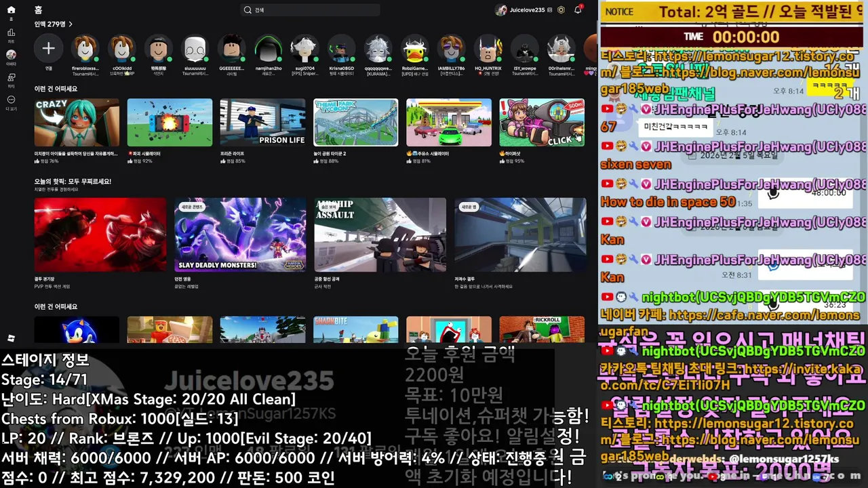Image resolution: width=868 pixels, height=488 pixels.
Task: Open friend c00lkidd avatar
Action: pos(121,48)
